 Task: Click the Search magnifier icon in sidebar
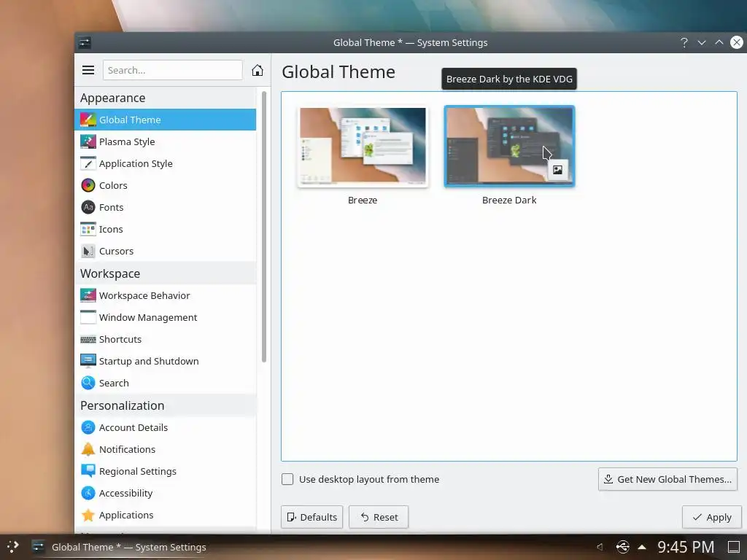click(88, 383)
